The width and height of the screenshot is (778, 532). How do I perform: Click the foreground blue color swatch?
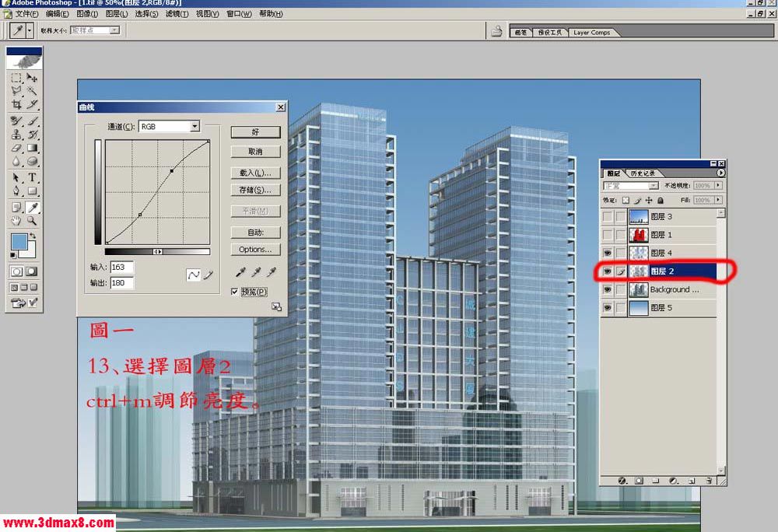[19, 242]
